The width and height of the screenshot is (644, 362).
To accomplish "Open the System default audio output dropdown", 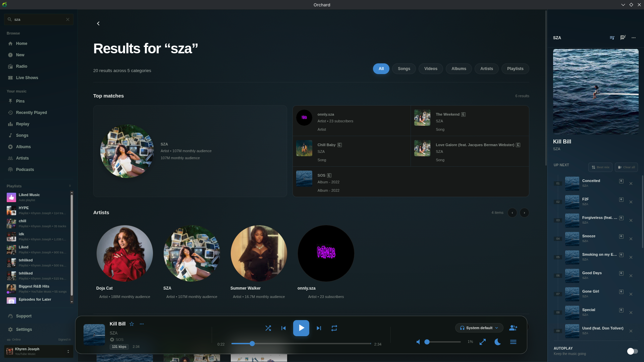I will pyautogui.click(x=479, y=328).
